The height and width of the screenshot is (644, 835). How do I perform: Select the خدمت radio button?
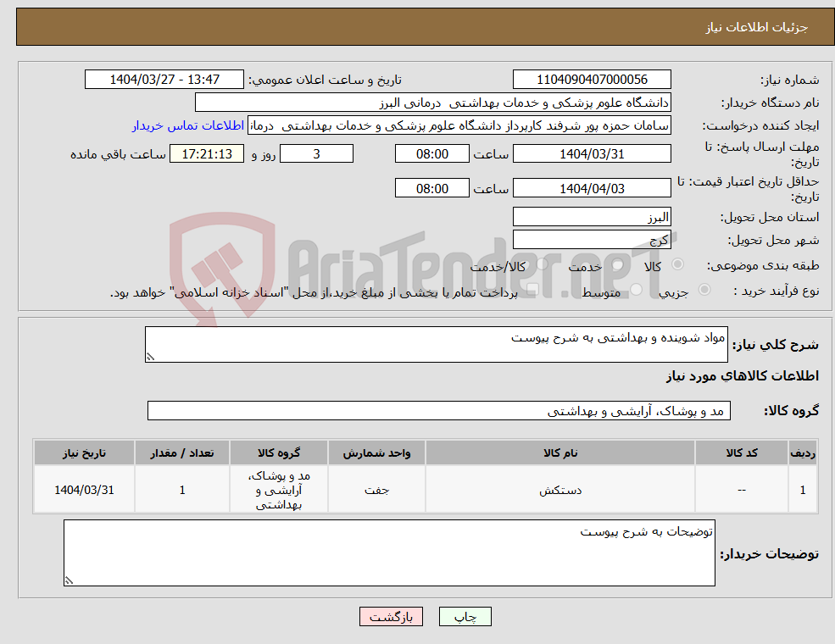617,264
